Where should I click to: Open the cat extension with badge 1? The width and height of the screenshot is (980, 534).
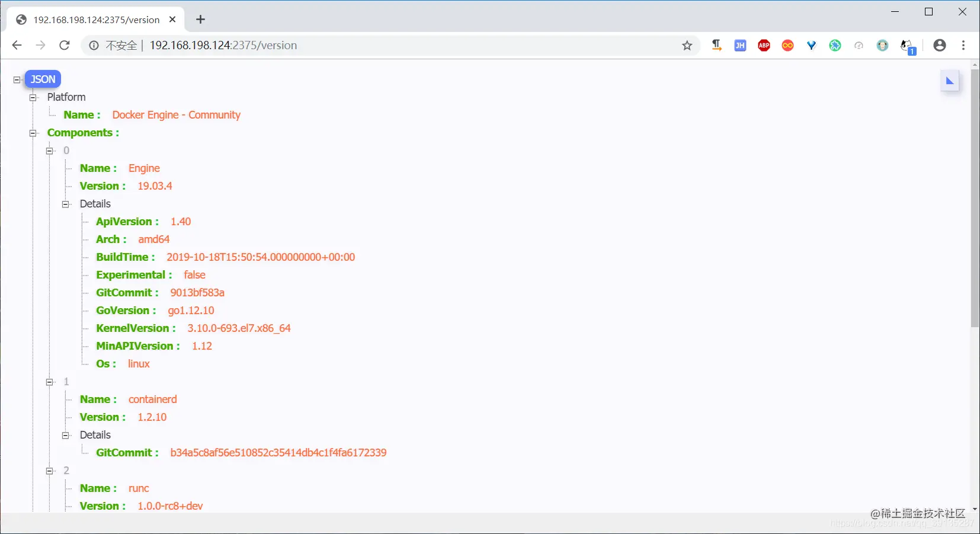[x=907, y=46]
